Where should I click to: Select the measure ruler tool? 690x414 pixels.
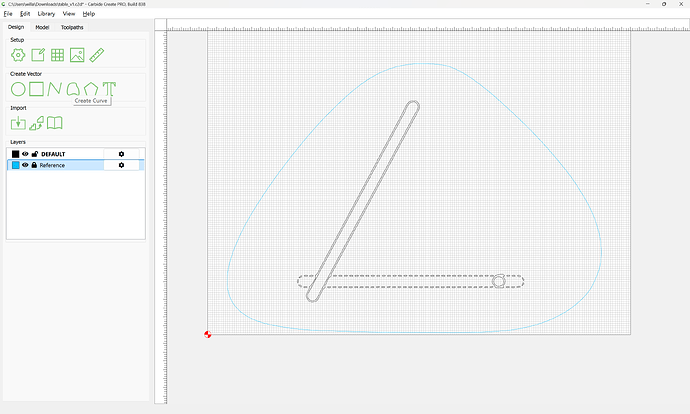97,55
